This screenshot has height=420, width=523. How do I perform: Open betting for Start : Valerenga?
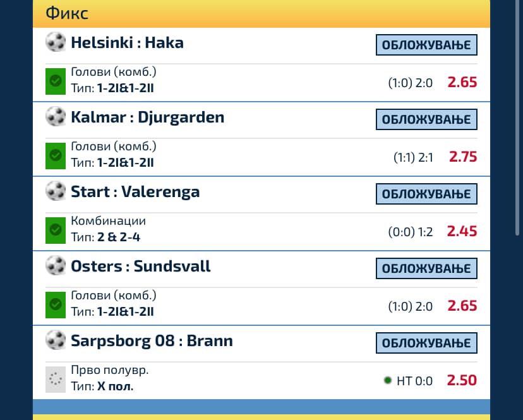(x=426, y=194)
